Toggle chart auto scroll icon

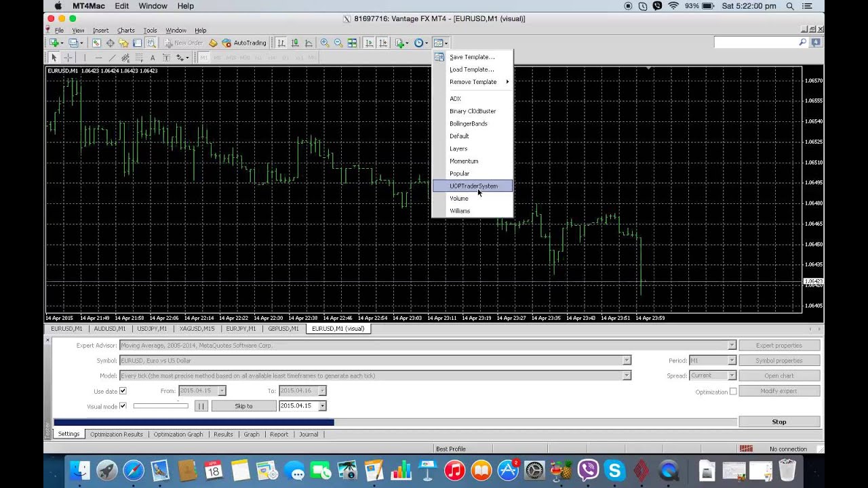pos(369,43)
